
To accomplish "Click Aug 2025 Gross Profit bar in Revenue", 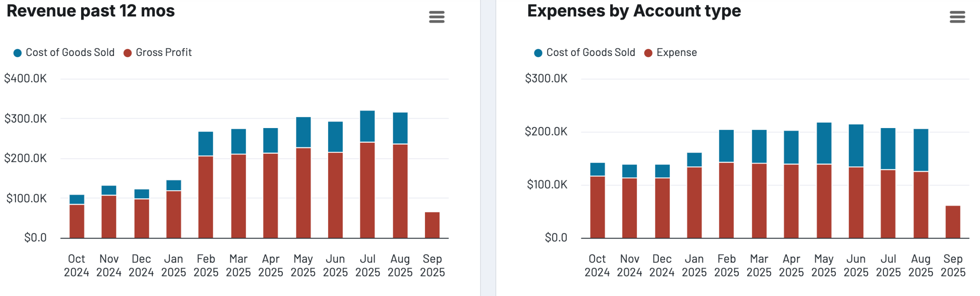I will coord(400,191).
